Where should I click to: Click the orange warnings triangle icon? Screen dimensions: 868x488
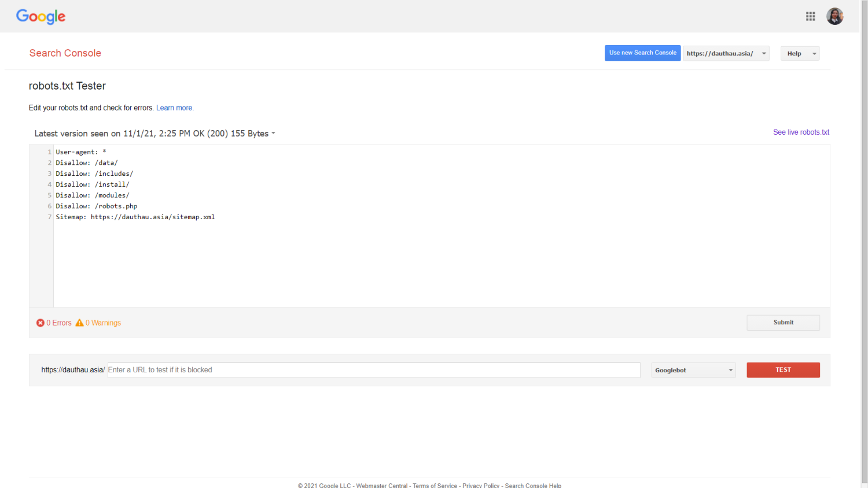(79, 323)
